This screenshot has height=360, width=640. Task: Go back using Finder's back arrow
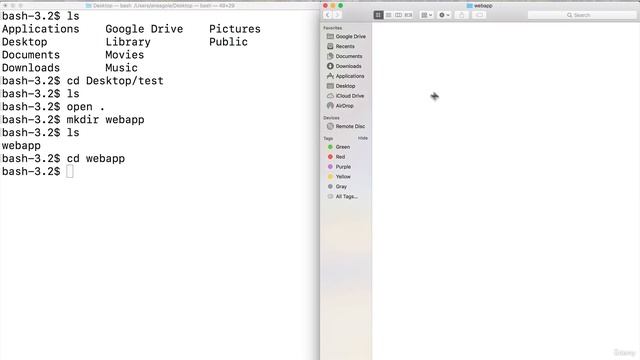pos(327,15)
